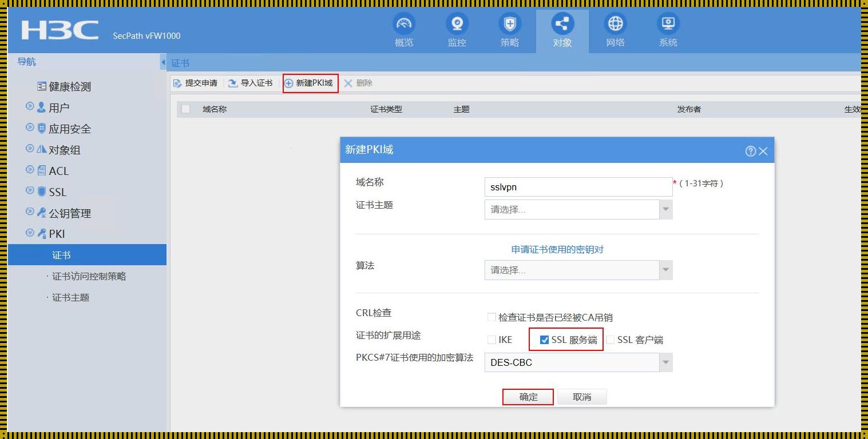Open the 系统 system icon
This screenshot has width=868, height=439.
point(668,24)
